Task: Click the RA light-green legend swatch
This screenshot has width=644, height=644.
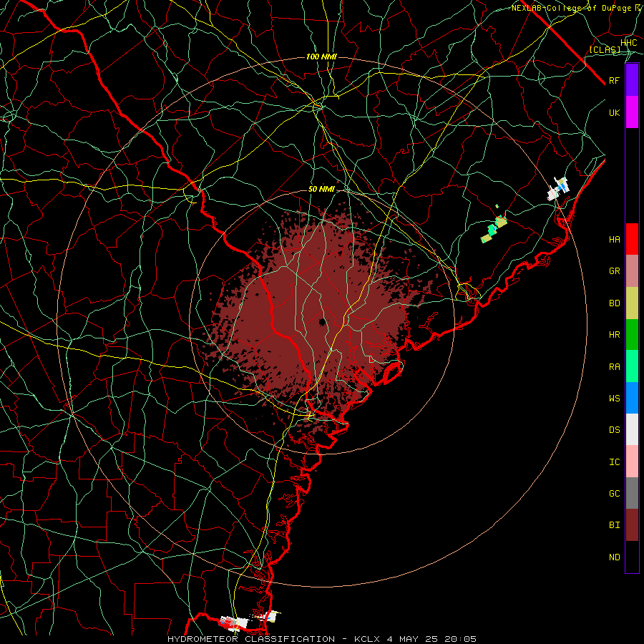Action: point(632,366)
